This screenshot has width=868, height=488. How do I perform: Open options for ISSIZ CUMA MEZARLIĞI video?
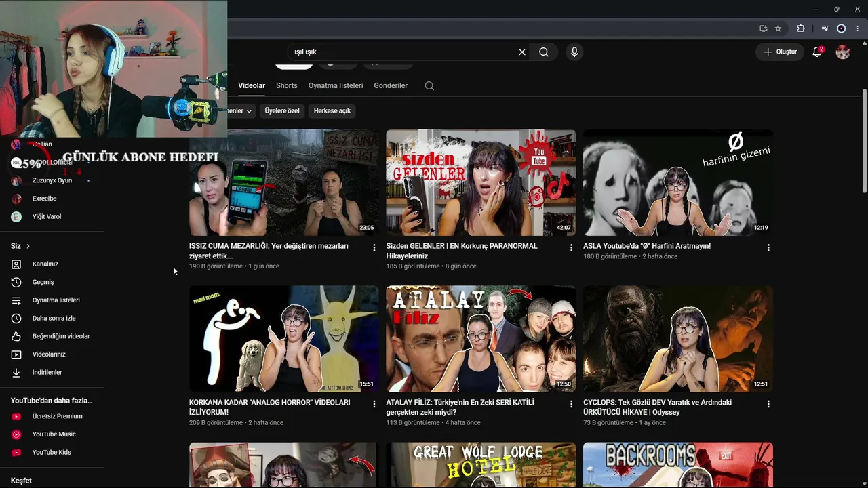click(374, 248)
